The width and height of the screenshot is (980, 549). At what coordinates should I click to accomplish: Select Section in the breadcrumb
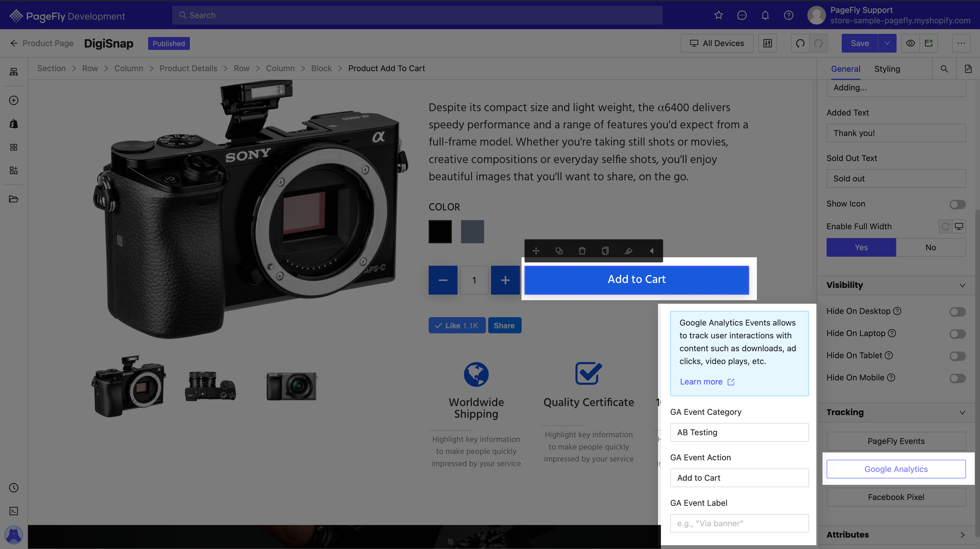pos(51,69)
